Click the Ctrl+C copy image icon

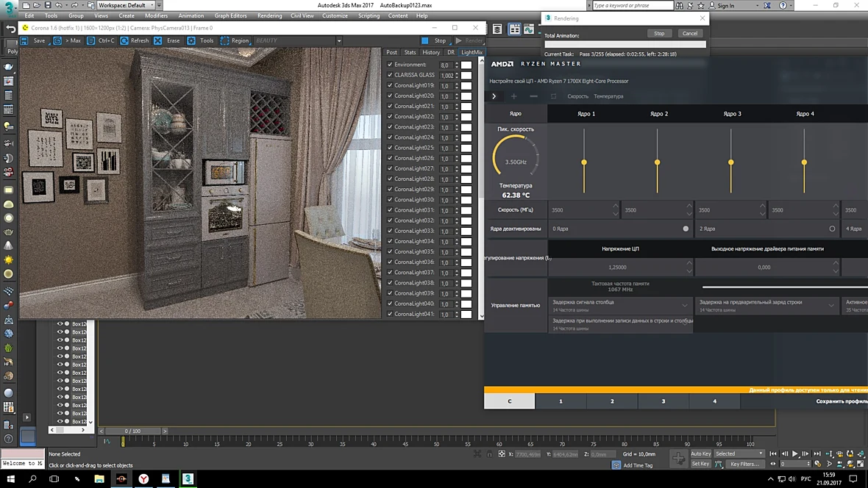90,40
